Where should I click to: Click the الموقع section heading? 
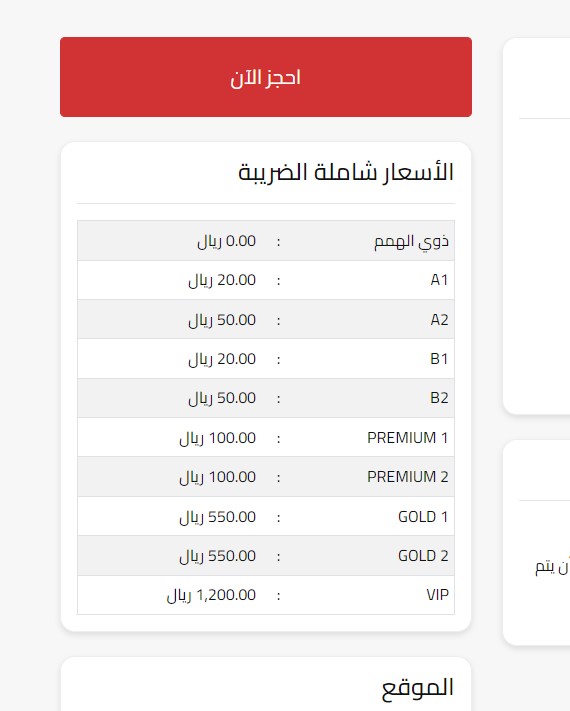click(418, 688)
